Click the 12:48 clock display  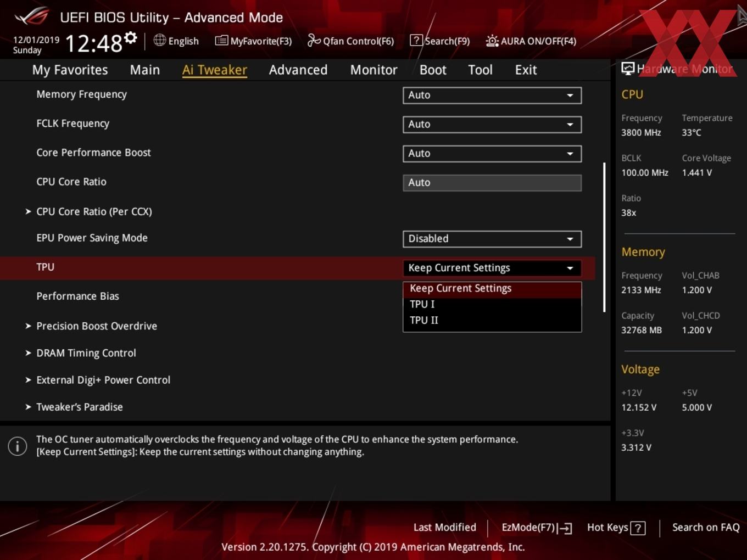[93, 43]
